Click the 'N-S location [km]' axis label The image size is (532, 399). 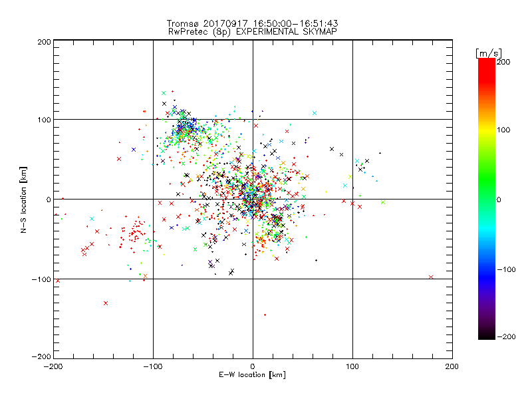pyautogui.click(x=23, y=199)
